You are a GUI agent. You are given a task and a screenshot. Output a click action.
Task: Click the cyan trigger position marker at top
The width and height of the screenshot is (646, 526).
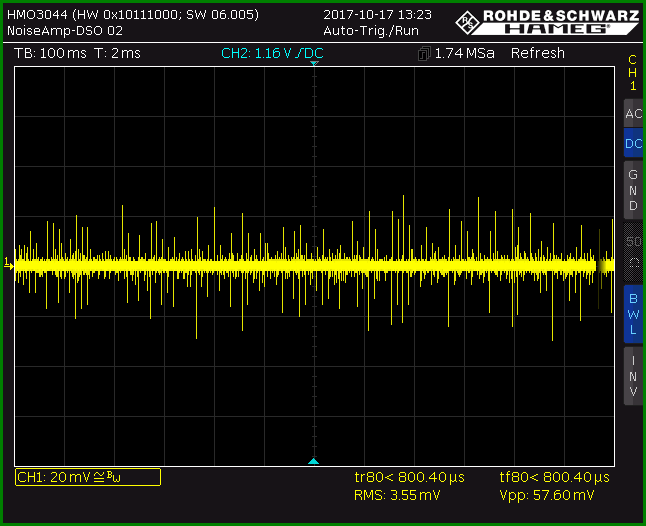314,63
